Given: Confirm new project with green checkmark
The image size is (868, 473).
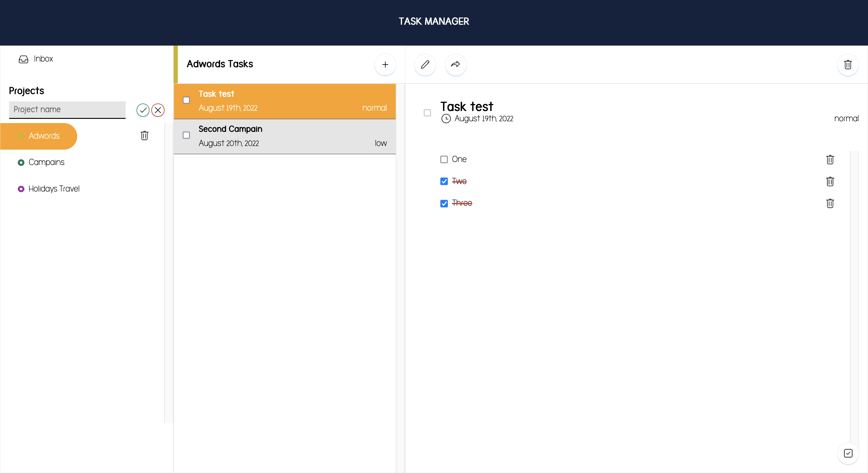Looking at the screenshot, I should [143, 110].
